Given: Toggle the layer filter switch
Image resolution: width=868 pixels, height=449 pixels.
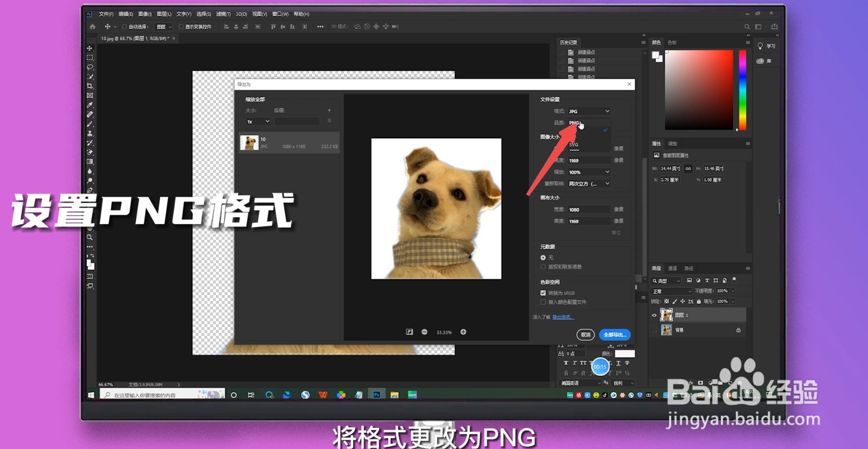Looking at the screenshot, I should (734, 280).
